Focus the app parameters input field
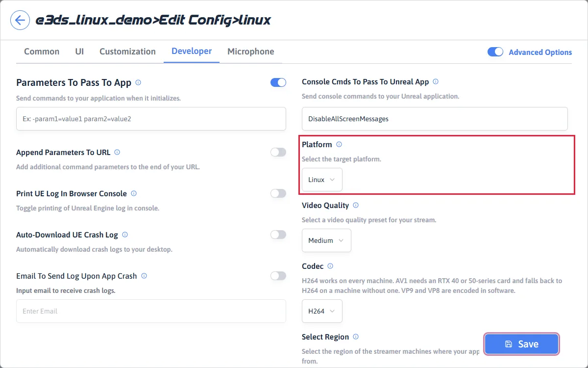The height and width of the screenshot is (368, 588). pyautogui.click(x=151, y=119)
